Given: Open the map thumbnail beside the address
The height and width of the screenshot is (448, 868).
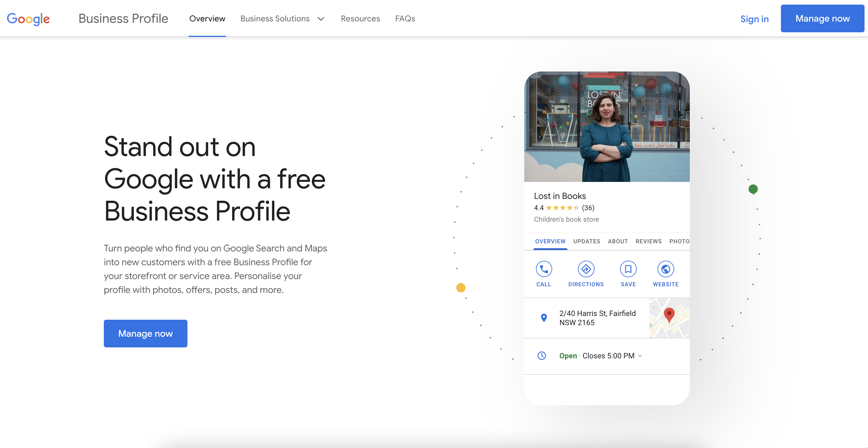Looking at the screenshot, I should click(669, 318).
